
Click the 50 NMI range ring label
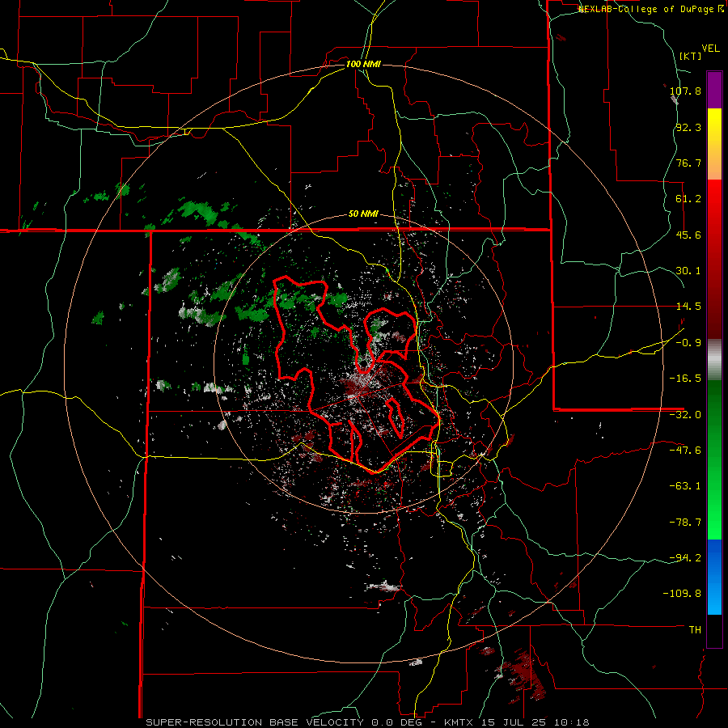(363, 214)
